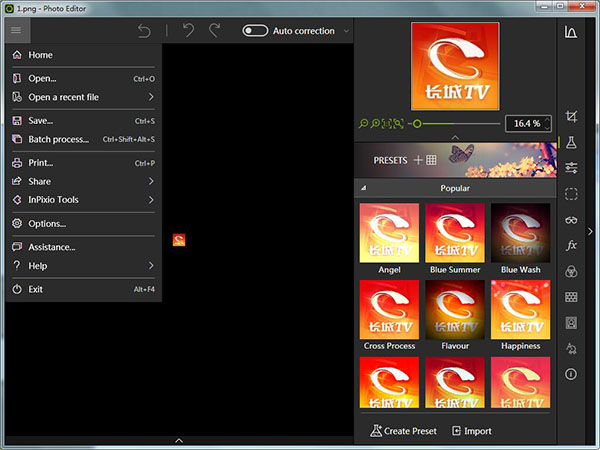Click the small image on the canvas
This screenshot has height=450, width=600.
pyautogui.click(x=179, y=240)
